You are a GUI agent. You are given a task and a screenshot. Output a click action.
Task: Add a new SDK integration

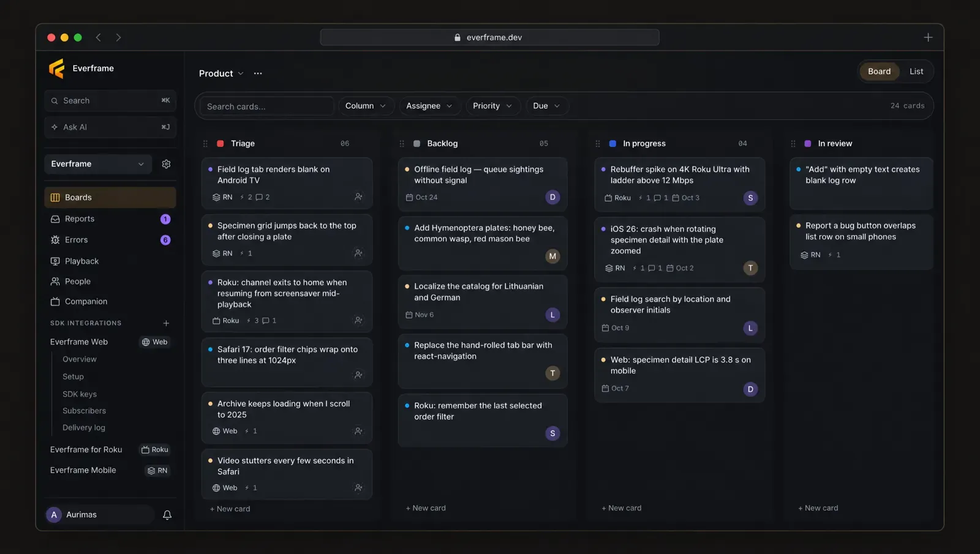point(166,323)
